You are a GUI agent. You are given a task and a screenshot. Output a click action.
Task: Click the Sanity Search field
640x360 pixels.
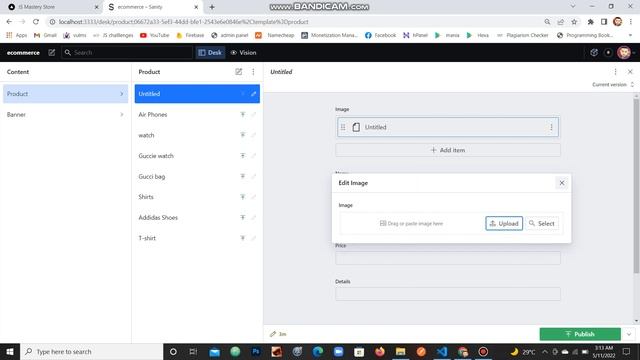pos(127,53)
